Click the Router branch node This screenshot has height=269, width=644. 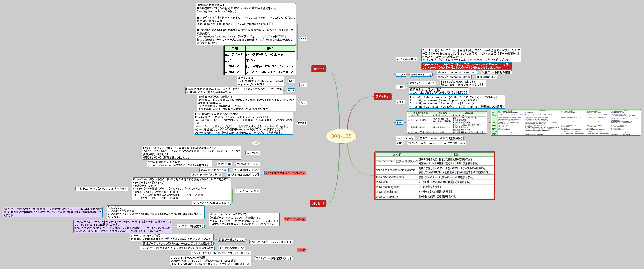click(x=318, y=69)
